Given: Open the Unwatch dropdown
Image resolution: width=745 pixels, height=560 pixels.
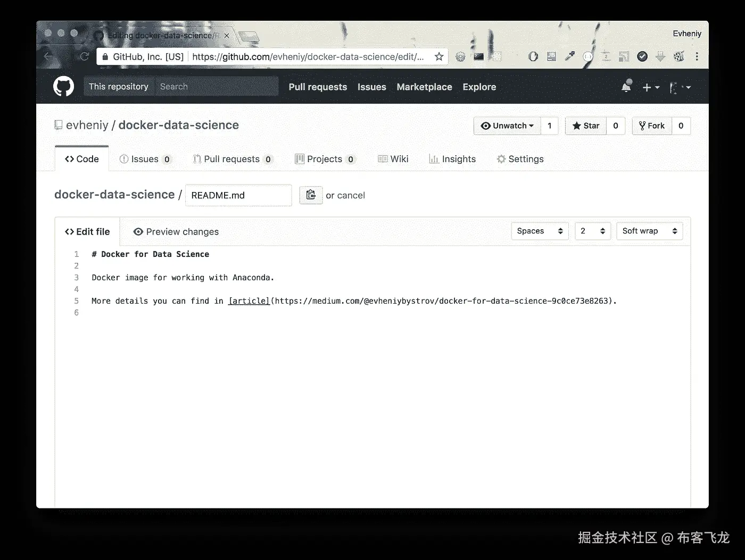Looking at the screenshot, I should (x=507, y=126).
